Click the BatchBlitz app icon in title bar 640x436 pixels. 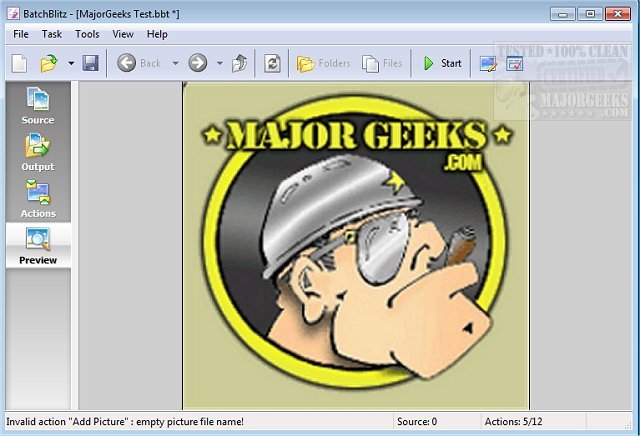click(13, 13)
